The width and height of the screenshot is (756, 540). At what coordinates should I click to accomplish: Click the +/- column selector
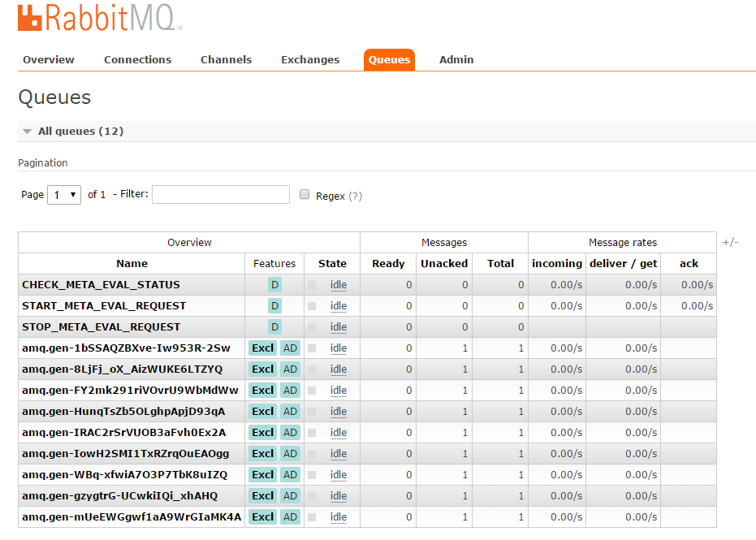pyautogui.click(x=730, y=242)
